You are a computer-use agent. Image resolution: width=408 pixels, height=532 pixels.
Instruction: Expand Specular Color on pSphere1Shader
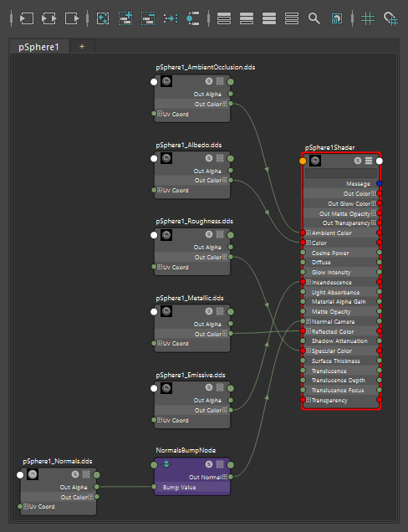click(309, 350)
